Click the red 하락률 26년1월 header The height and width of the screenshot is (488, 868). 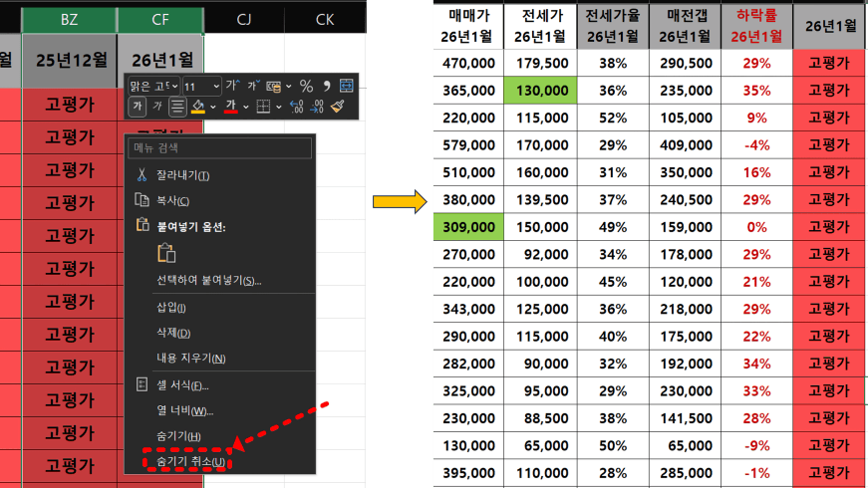click(x=756, y=27)
